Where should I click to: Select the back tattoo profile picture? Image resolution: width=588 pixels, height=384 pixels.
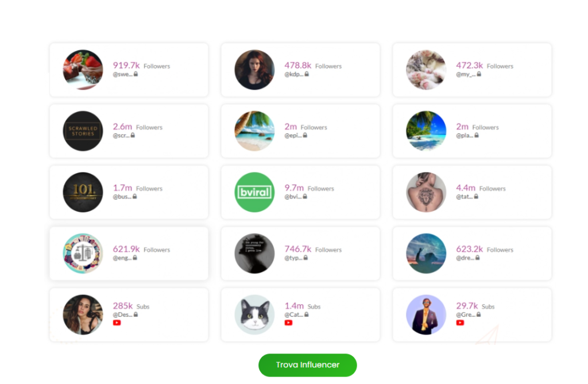point(426,192)
